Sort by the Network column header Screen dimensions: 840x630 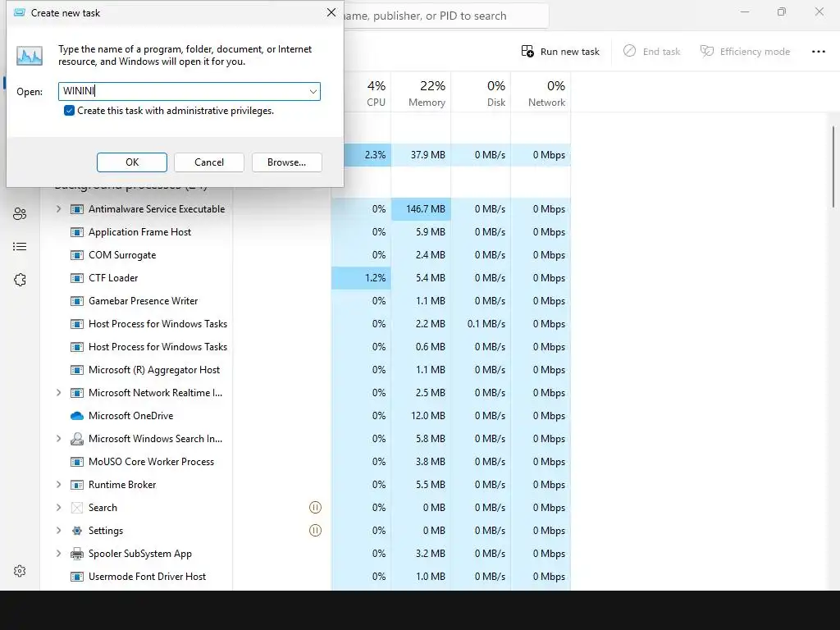click(541, 92)
